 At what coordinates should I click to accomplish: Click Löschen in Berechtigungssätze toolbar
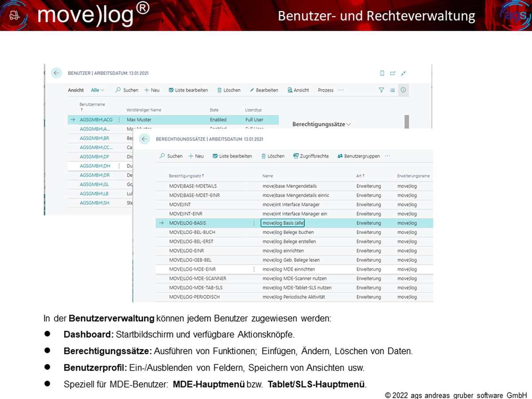pos(273,156)
